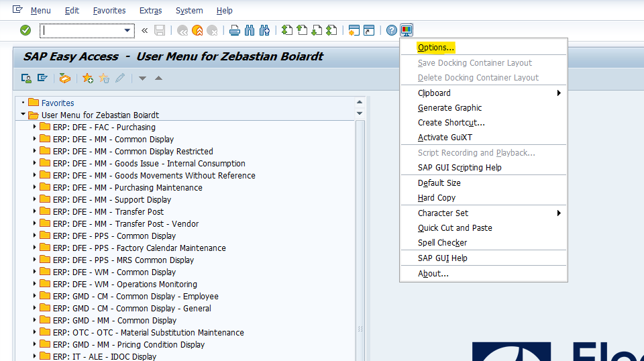Open the Favorites menu in menu bar
The image size is (644, 361).
pos(109,11)
